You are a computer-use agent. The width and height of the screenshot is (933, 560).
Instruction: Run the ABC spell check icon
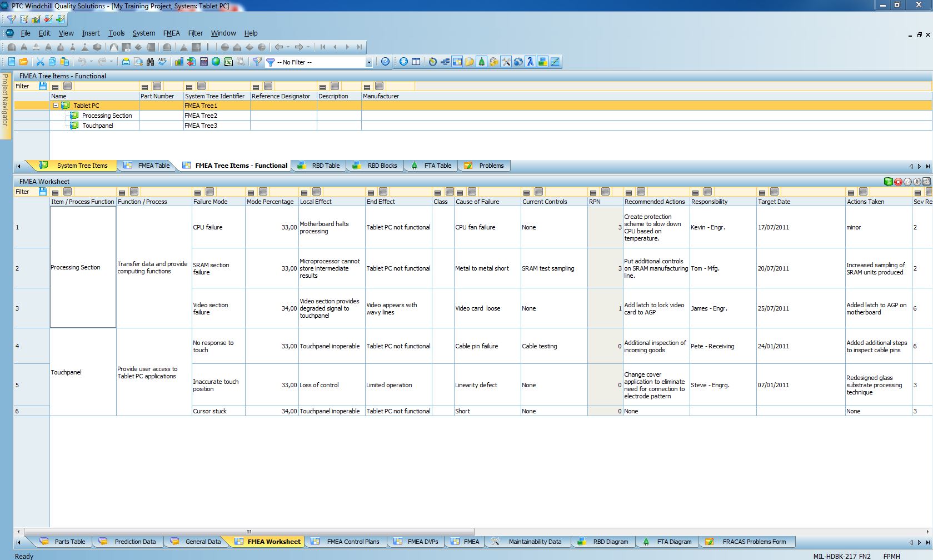pyautogui.click(x=162, y=62)
